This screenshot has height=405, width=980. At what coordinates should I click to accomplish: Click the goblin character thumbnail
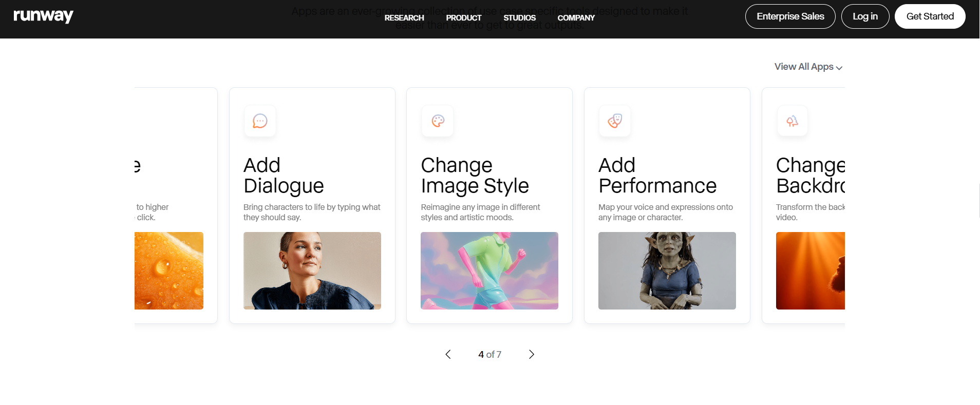coord(667,271)
